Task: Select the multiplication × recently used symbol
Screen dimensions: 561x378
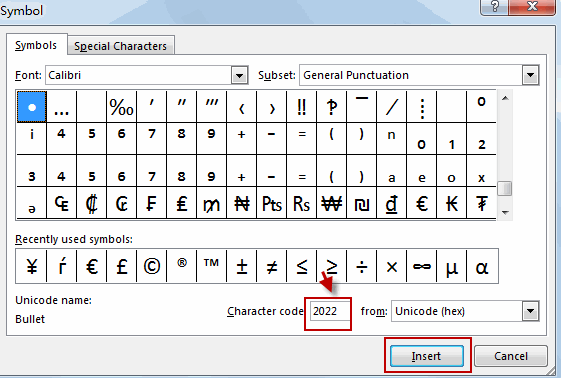Action: tap(392, 266)
